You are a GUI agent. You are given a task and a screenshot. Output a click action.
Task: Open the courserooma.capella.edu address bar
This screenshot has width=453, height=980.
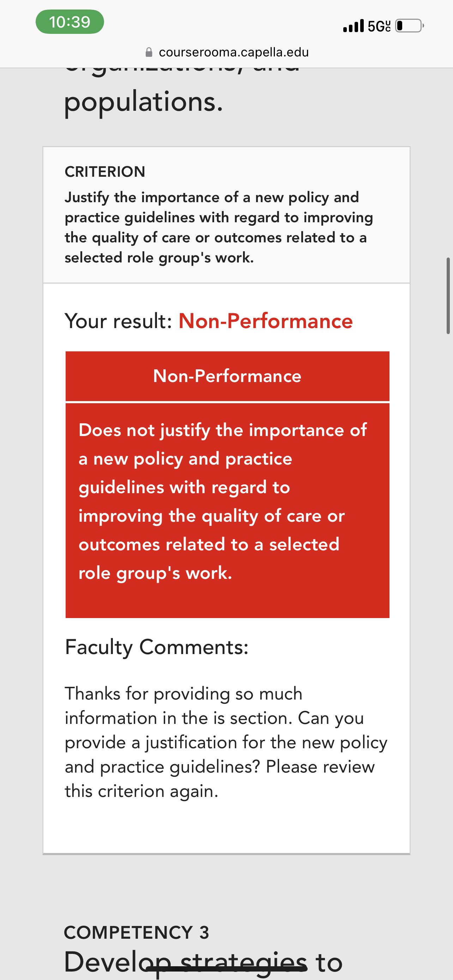227,52
